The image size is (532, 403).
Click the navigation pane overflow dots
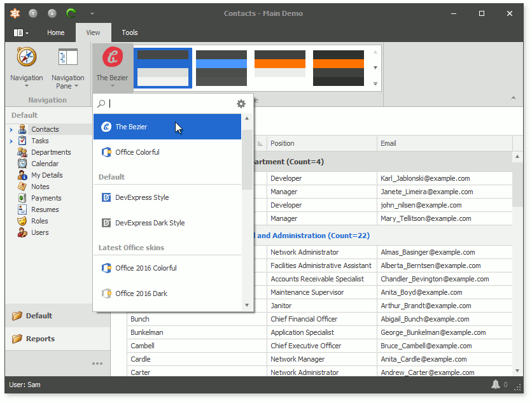click(97, 364)
